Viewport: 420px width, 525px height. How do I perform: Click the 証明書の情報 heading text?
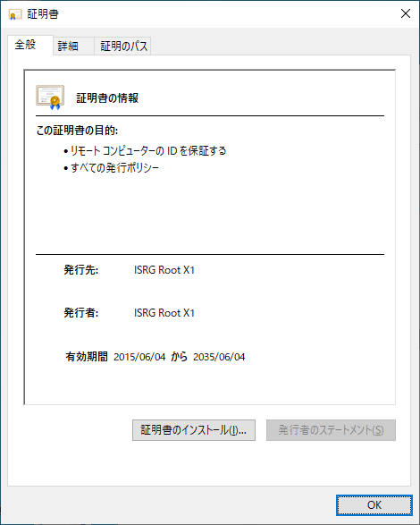(x=107, y=98)
